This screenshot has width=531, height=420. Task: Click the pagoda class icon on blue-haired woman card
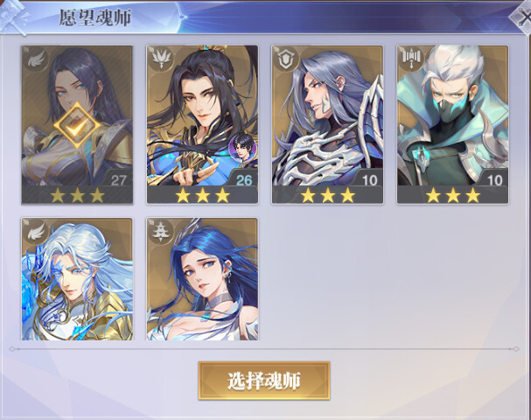point(161,232)
